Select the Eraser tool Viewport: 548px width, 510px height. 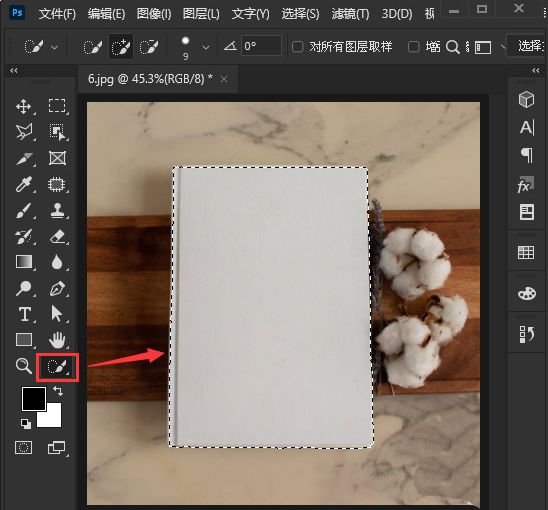click(57, 236)
